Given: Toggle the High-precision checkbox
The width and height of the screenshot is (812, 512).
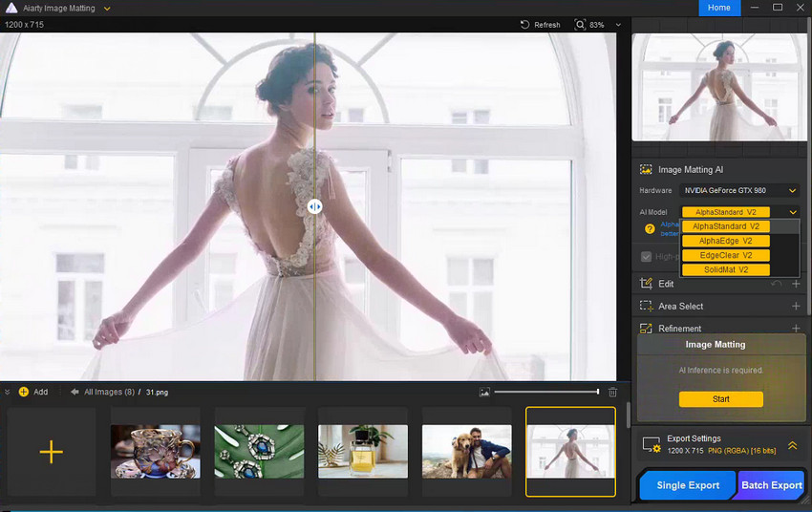Looking at the screenshot, I should pos(646,257).
